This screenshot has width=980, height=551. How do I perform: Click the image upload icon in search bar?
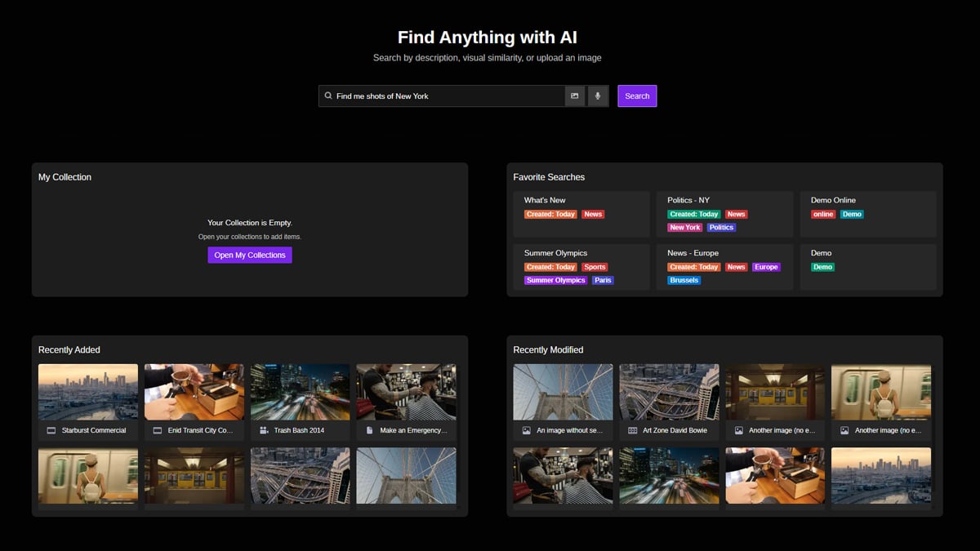click(x=575, y=96)
